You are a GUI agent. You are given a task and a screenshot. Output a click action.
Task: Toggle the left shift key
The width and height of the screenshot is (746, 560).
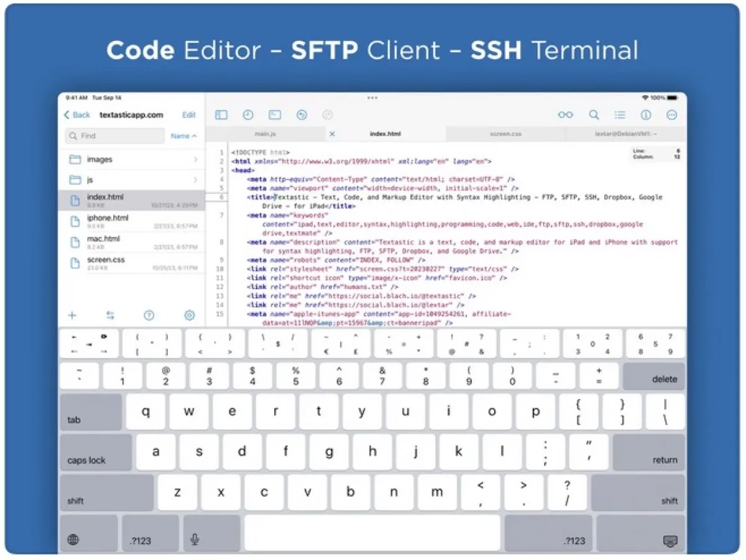tap(106, 493)
